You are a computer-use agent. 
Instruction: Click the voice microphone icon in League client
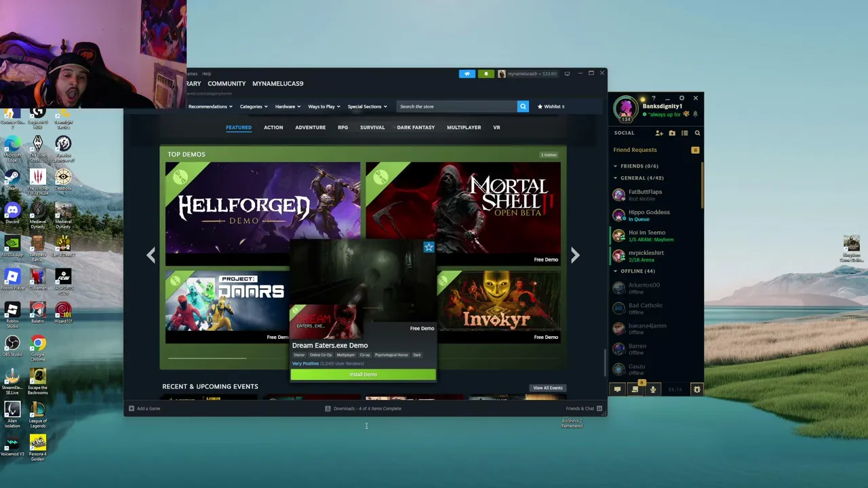point(653,389)
